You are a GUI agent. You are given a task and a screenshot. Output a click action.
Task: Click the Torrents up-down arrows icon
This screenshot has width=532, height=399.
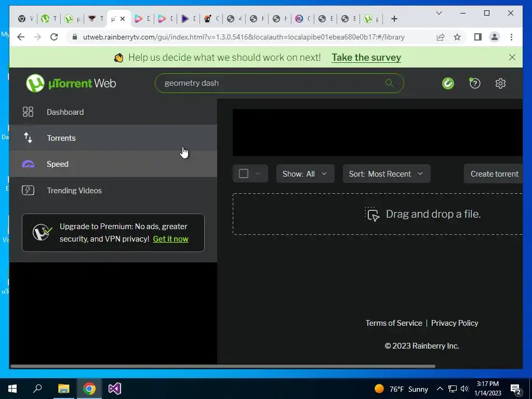28,138
